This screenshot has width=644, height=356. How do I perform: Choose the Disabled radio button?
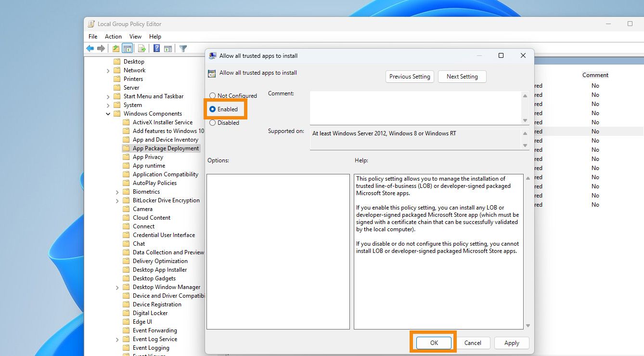(212, 123)
